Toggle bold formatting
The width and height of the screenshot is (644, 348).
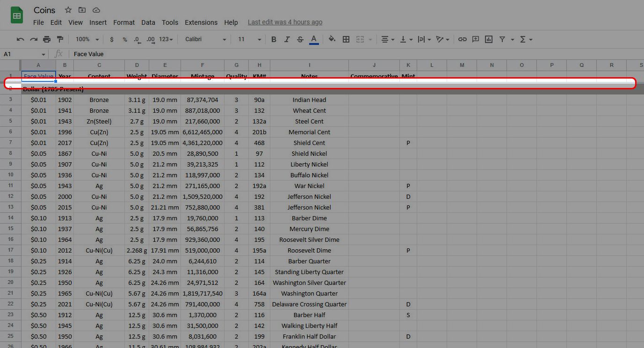[x=274, y=39]
